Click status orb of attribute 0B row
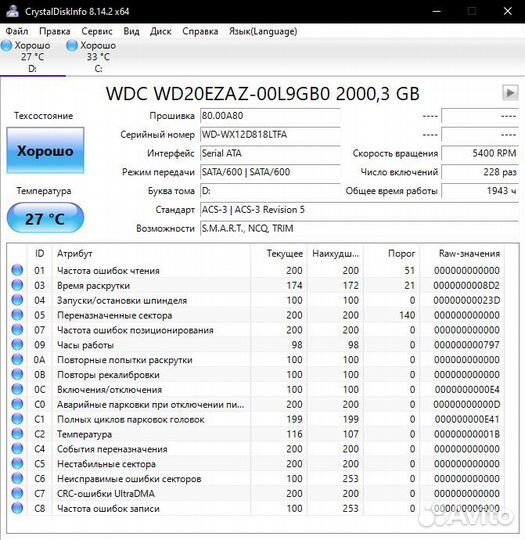Viewport: 525px width, 540px height. pos(17,374)
